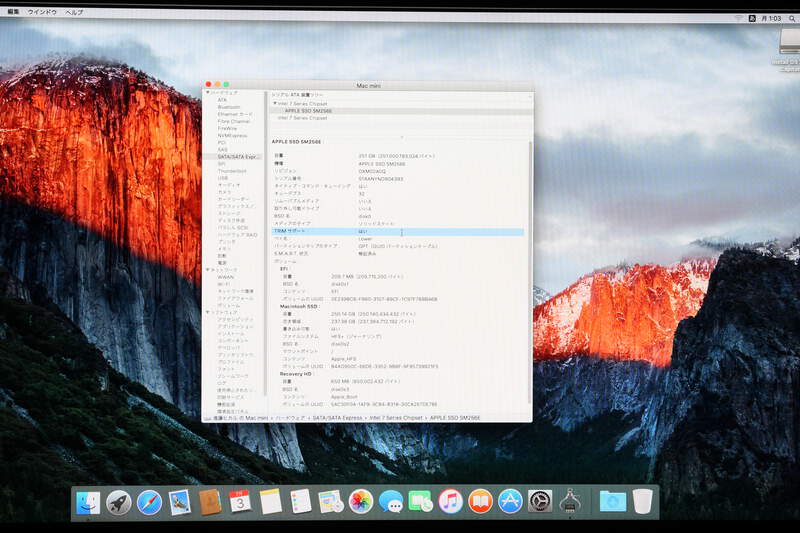Image resolution: width=800 pixels, height=533 pixels.
Task: Open blue App Store icon in Dock
Action: click(x=510, y=502)
